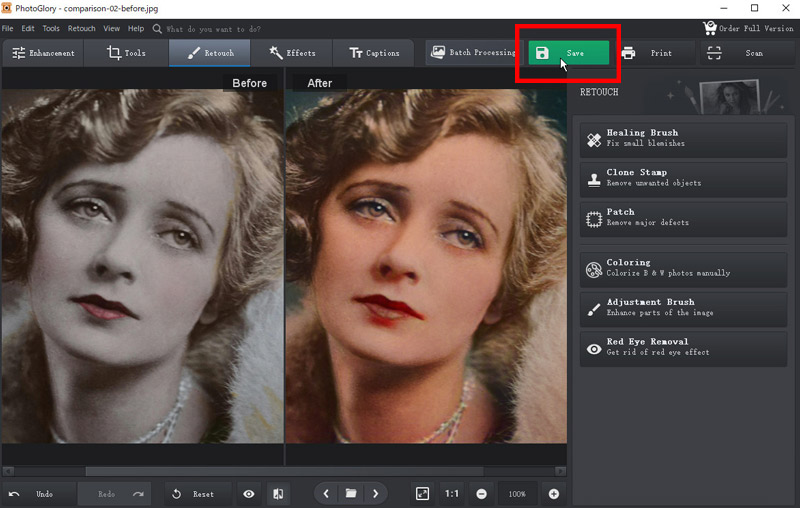This screenshot has width=800, height=508.
Task: Open folder icon in bottom bar
Action: click(351, 494)
